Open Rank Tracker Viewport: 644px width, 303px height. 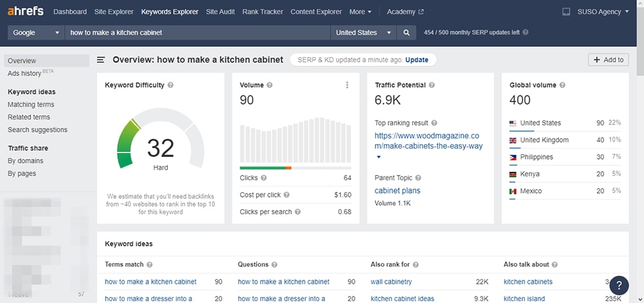tap(263, 12)
